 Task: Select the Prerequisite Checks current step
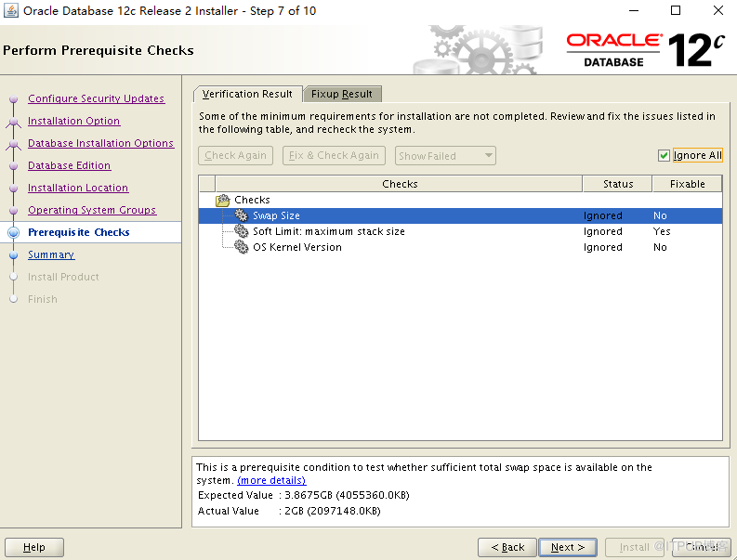point(78,232)
